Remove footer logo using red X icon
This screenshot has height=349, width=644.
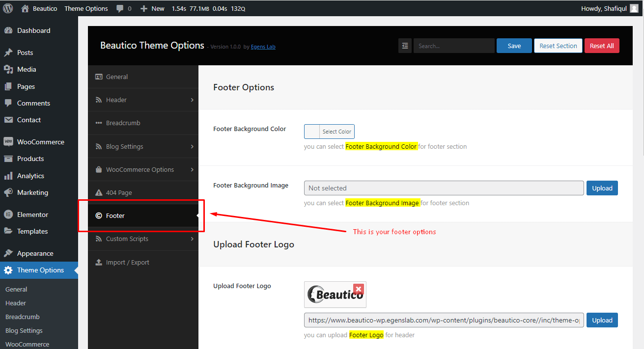coord(359,289)
